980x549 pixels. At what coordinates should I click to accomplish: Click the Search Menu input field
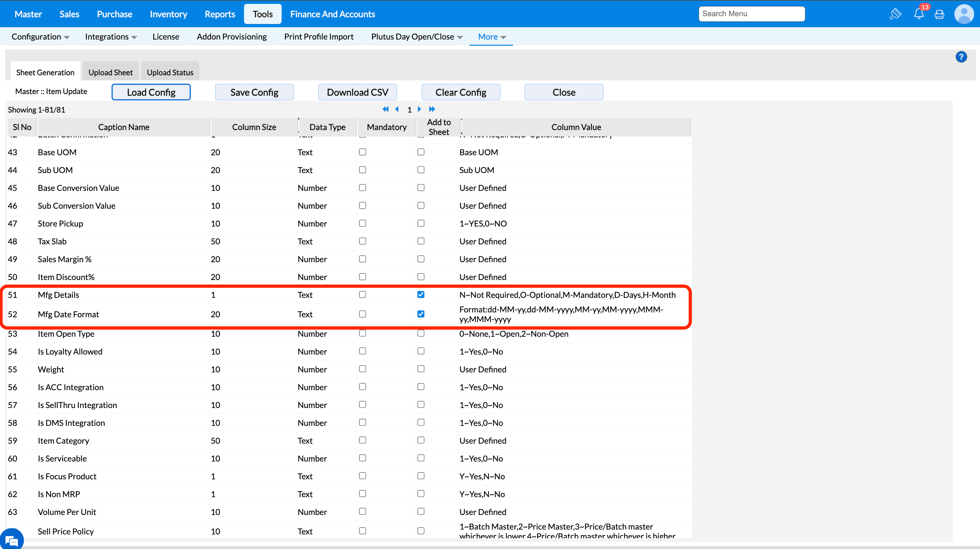point(751,14)
